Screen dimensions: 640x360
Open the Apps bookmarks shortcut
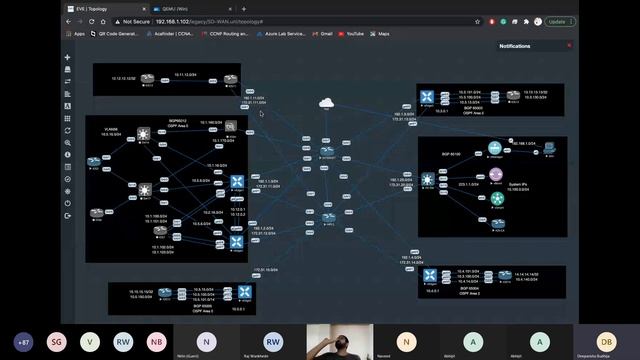75,34
